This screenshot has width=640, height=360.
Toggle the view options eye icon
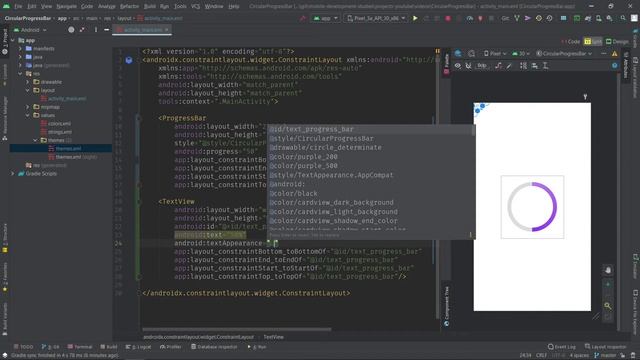458,65
